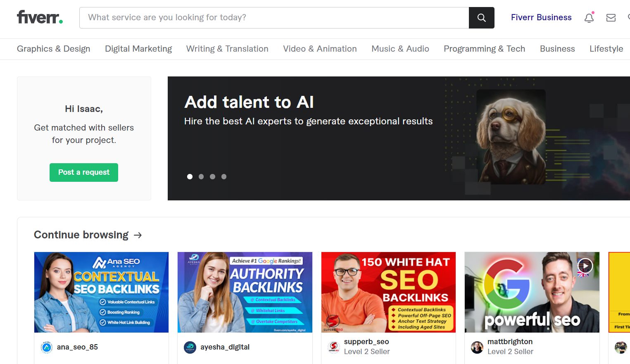Open Programming & Tech category
Viewport: 630px width, 364px height.
tap(484, 49)
